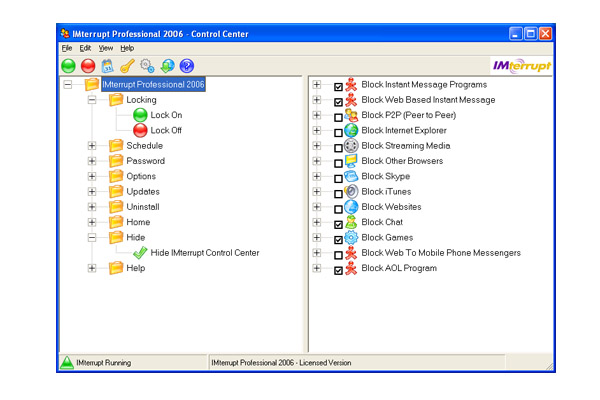Select Hide IMterrupt Control Center item
The height and width of the screenshot is (400, 600).
click(205, 253)
